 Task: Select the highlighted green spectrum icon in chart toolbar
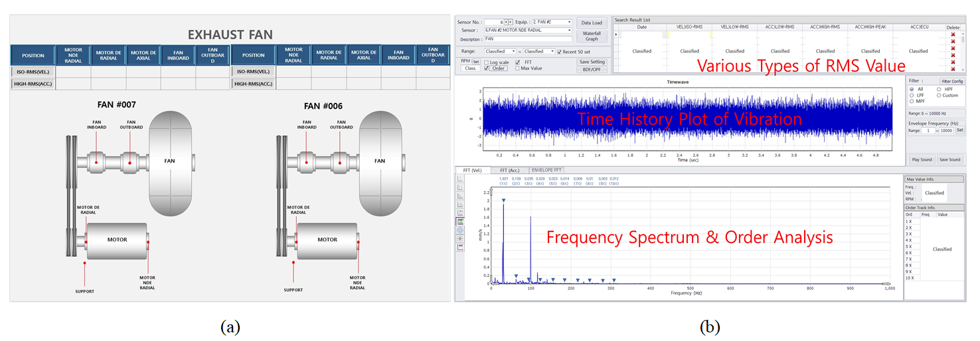(460, 221)
